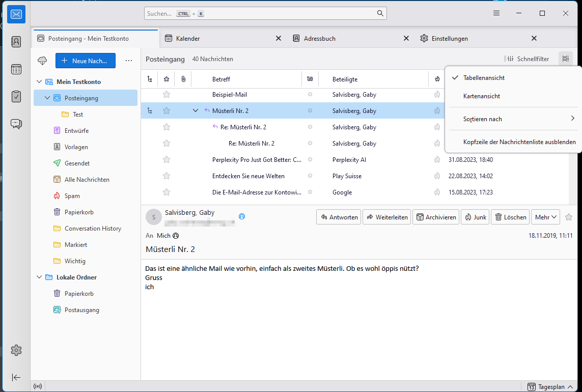Collapse the Lokale Ordner folder tree
Image resolution: width=582 pixels, height=392 pixels.
[x=40, y=277]
